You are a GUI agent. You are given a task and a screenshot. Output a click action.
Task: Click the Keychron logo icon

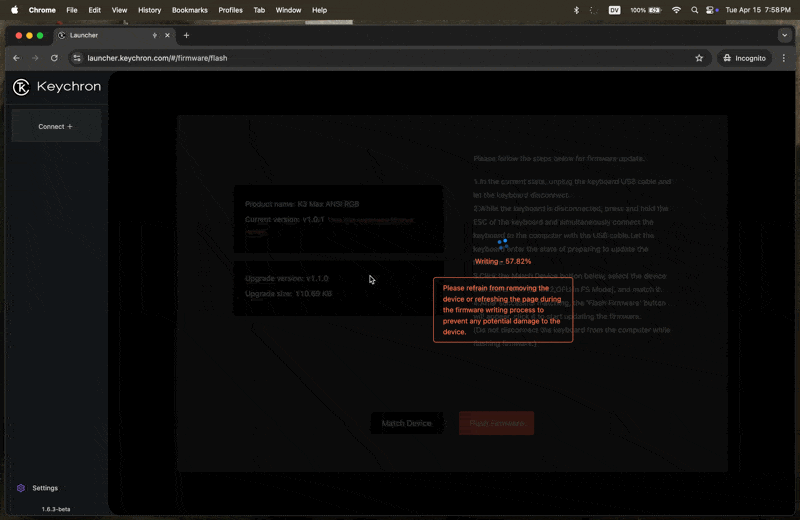point(21,87)
